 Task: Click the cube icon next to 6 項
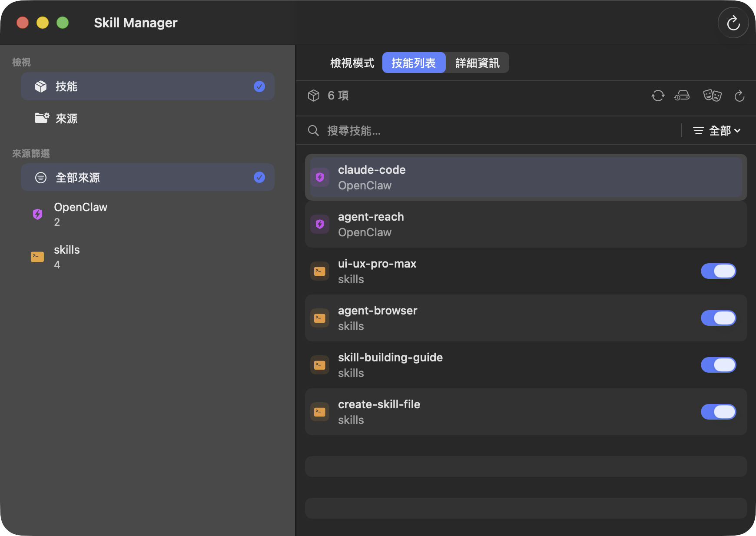tap(314, 96)
